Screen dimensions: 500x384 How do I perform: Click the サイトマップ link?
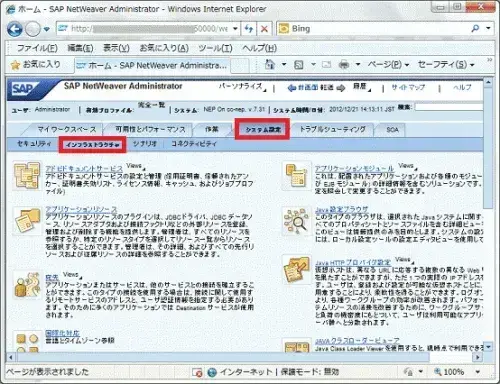tap(408, 87)
